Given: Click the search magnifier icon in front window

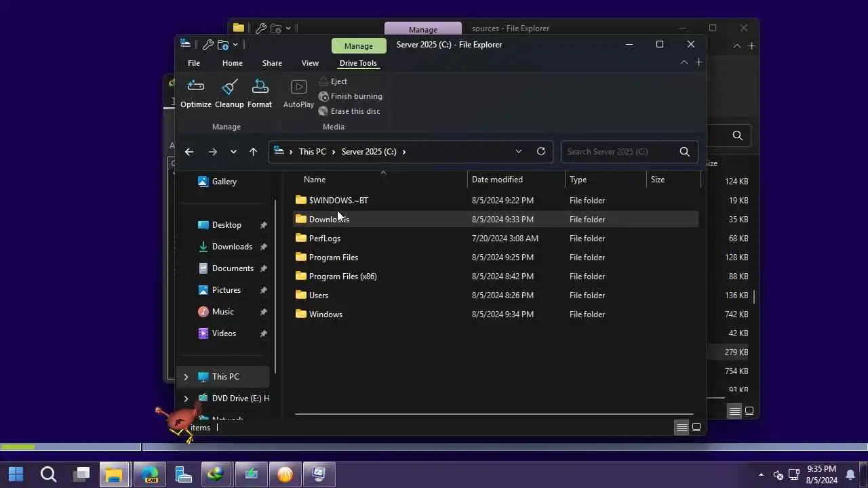Looking at the screenshot, I should point(685,152).
